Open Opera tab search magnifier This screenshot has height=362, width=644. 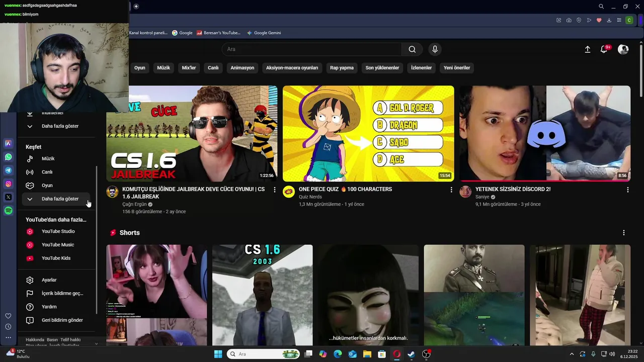[601, 7]
